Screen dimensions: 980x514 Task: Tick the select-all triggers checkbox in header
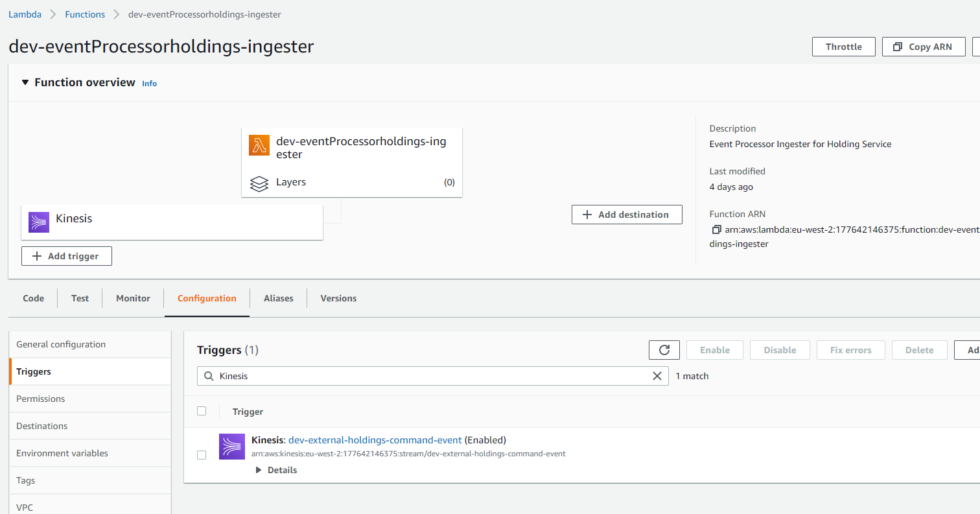[202, 411]
